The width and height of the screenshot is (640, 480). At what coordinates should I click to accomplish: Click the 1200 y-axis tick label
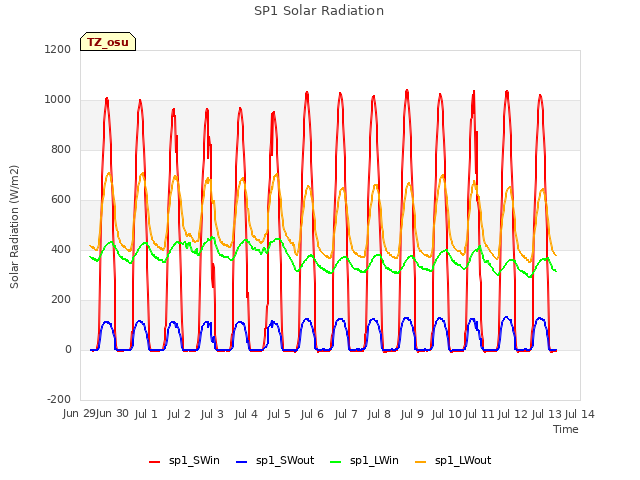[x=58, y=49]
